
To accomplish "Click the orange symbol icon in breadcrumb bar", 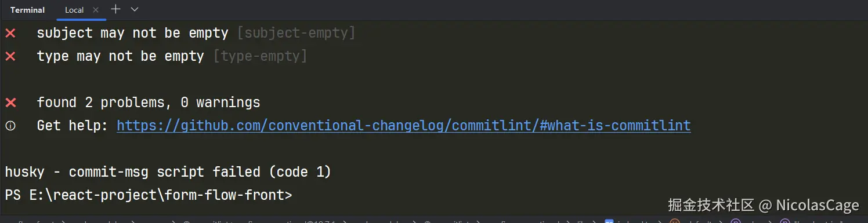I will pyautogui.click(x=674, y=221).
